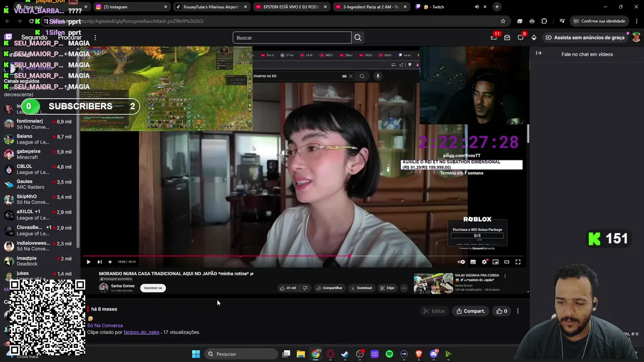Open video player settings gear

coord(485,262)
